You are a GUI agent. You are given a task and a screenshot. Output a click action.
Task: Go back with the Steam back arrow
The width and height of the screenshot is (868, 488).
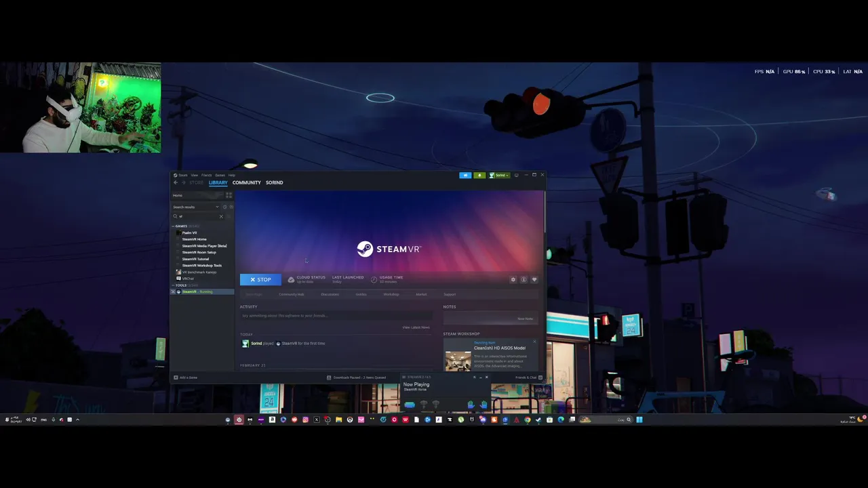[176, 182]
